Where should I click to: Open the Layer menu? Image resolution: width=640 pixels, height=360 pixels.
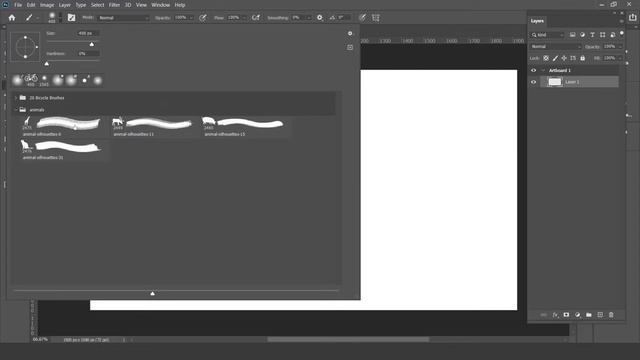click(x=64, y=5)
